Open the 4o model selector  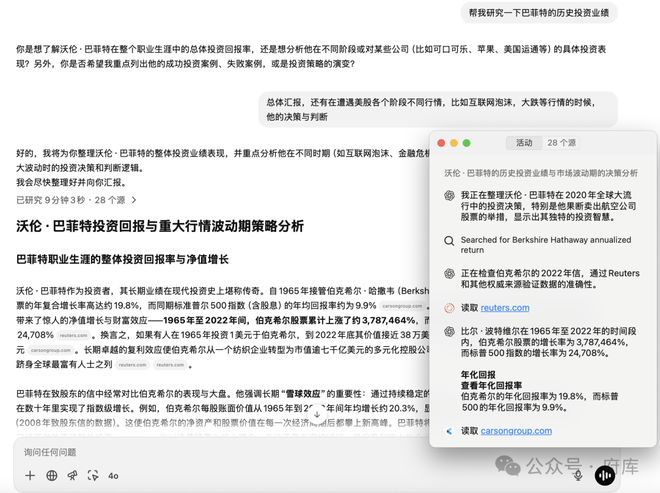(113, 476)
